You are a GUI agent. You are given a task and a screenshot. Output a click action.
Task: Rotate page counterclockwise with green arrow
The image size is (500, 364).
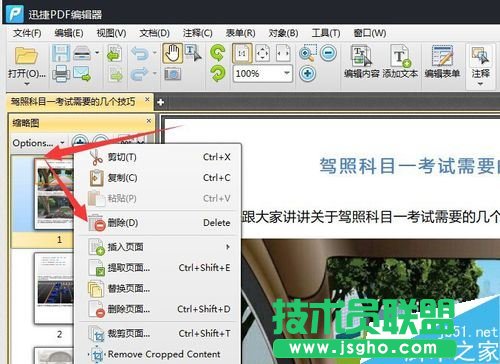click(218, 53)
